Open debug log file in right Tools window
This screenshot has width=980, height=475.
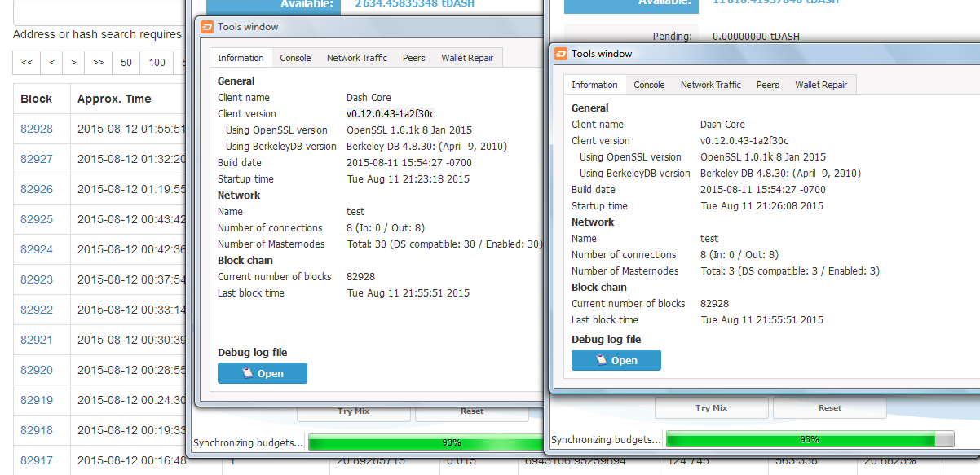pyautogui.click(x=616, y=360)
